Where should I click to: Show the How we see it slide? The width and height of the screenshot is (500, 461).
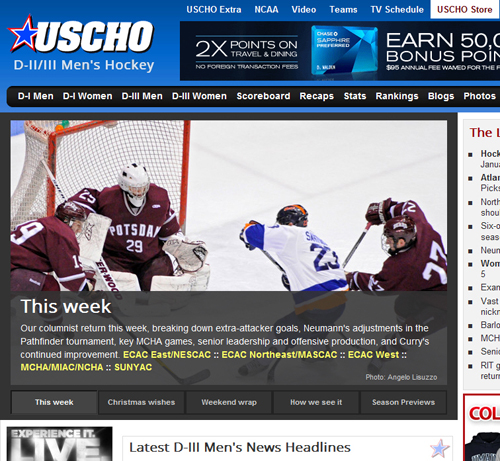pos(316,402)
